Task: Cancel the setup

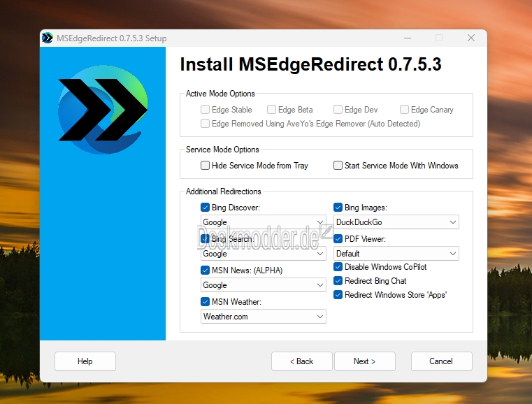Action: 441,361
